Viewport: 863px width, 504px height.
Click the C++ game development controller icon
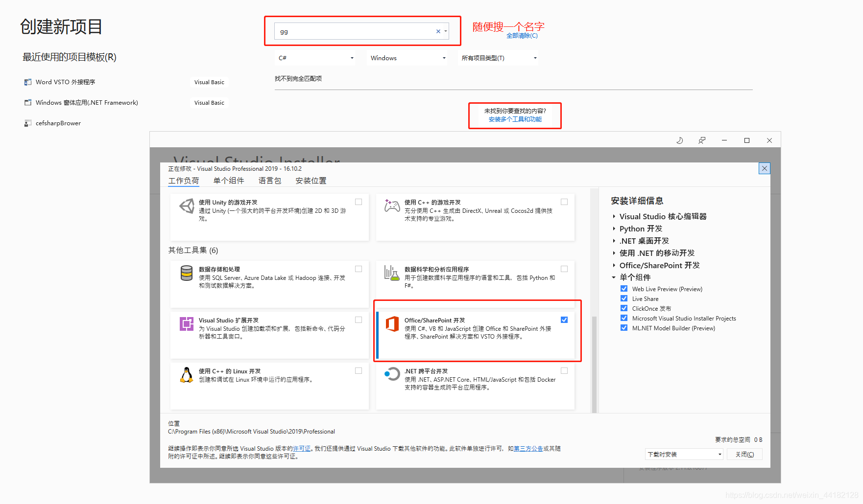[392, 206]
